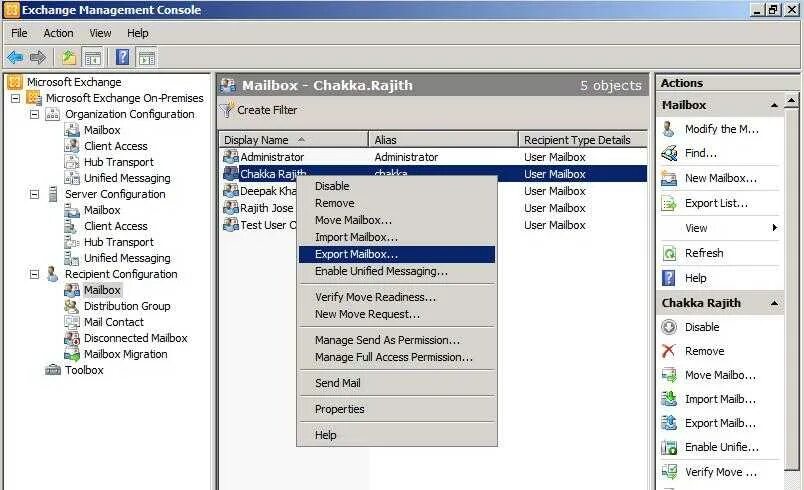Click the Export List... action icon

pyautogui.click(x=669, y=203)
